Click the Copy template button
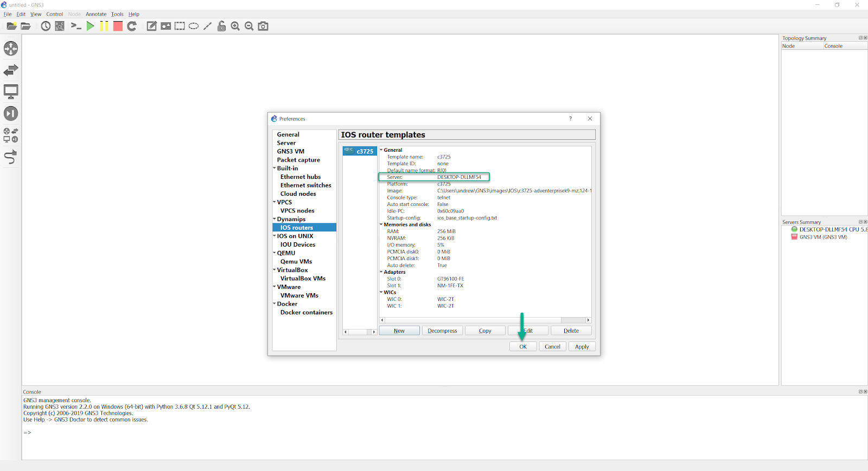Image resolution: width=868 pixels, height=471 pixels. 485,331
